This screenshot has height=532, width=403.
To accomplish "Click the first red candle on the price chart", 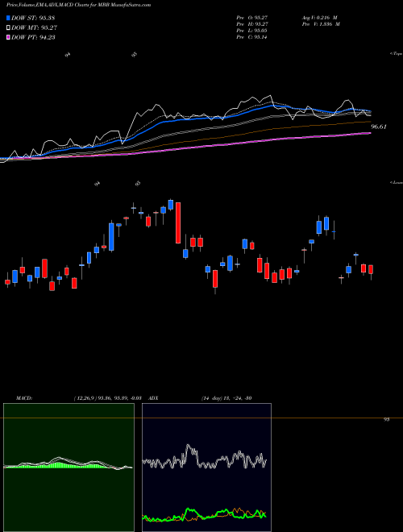I will (7, 282).
